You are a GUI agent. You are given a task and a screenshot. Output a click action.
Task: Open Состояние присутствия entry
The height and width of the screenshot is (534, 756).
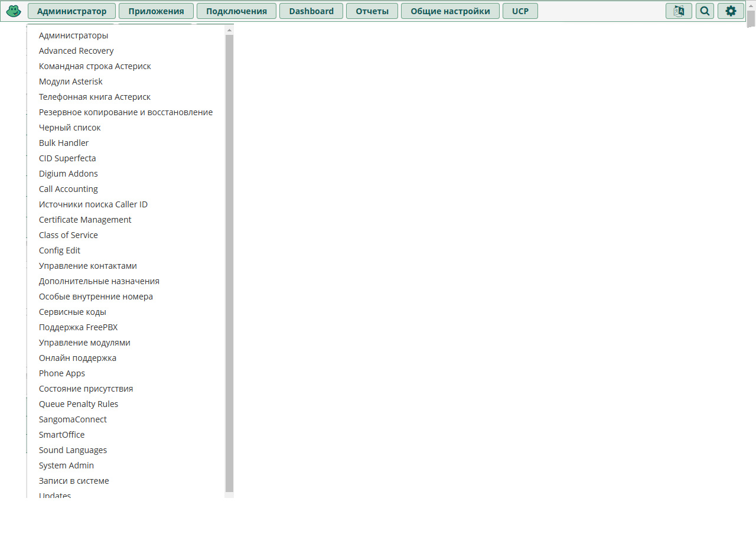click(86, 389)
